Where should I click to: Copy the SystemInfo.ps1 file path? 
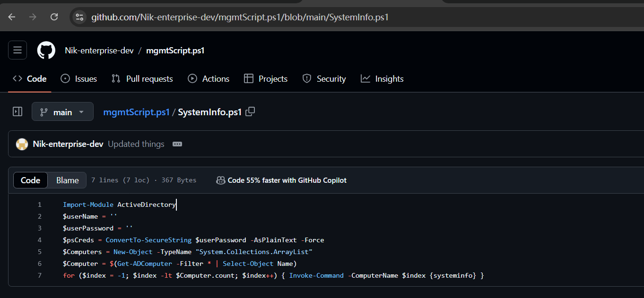pos(251,111)
